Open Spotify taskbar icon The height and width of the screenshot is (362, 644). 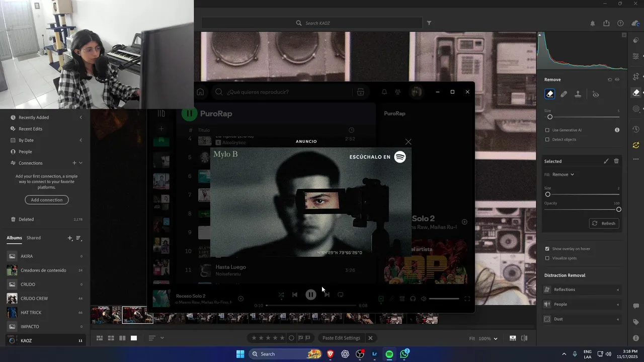[x=389, y=354]
